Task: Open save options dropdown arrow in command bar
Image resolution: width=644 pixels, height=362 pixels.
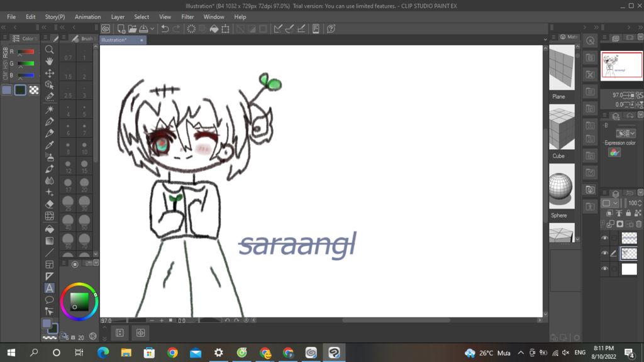Action: [x=152, y=29]
